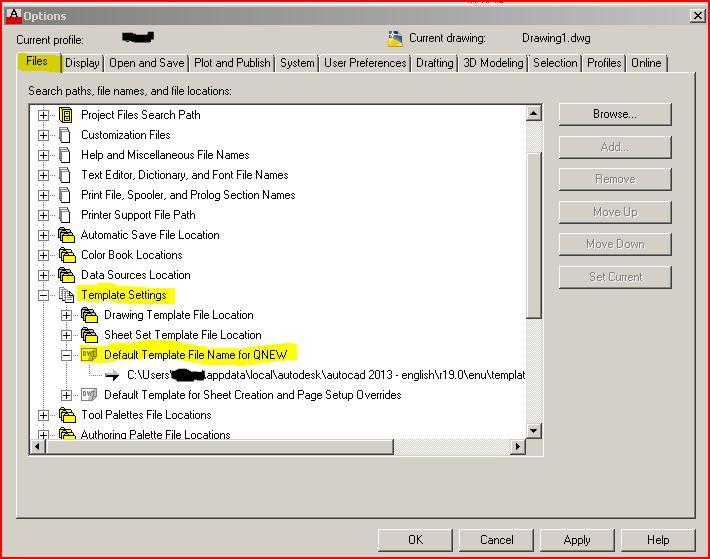Viewport: 710px width, 559px height.
Task: Expand the Customization Files node
Action: tap(43, 135)
